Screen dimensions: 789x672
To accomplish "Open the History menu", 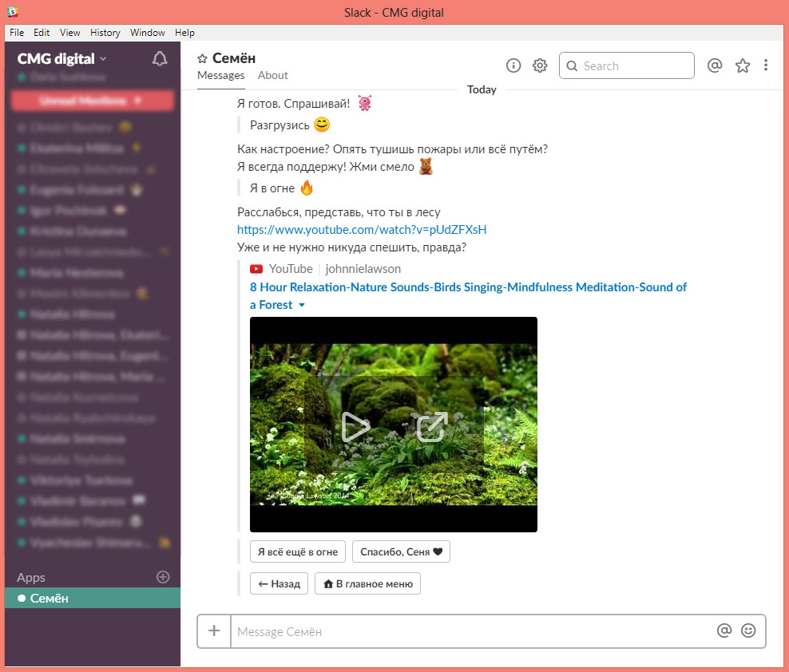I will (105, 33).
